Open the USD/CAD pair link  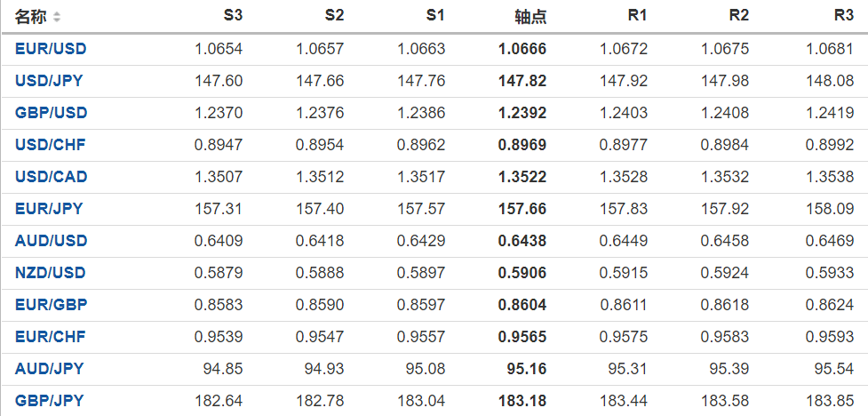51,177
